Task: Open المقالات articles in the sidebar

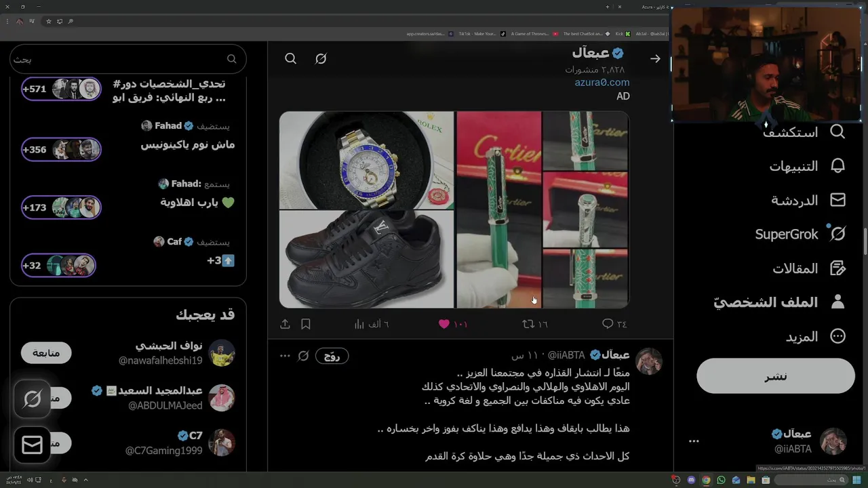Action: point(808,268)
